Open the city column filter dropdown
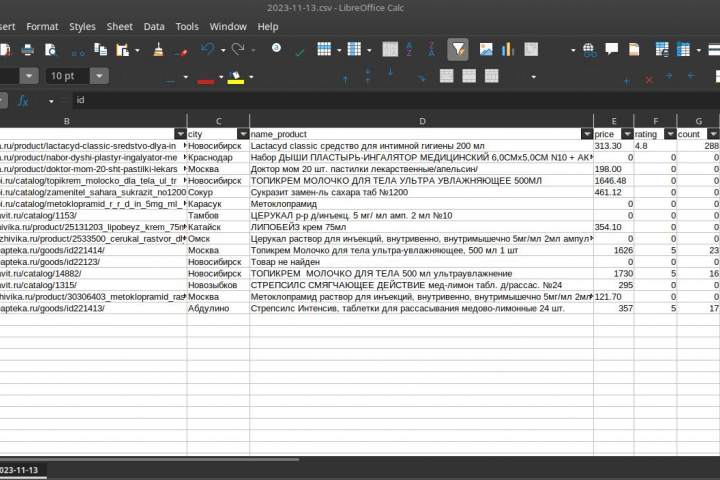This screenshot has height=480, width=720. [243, 134]
